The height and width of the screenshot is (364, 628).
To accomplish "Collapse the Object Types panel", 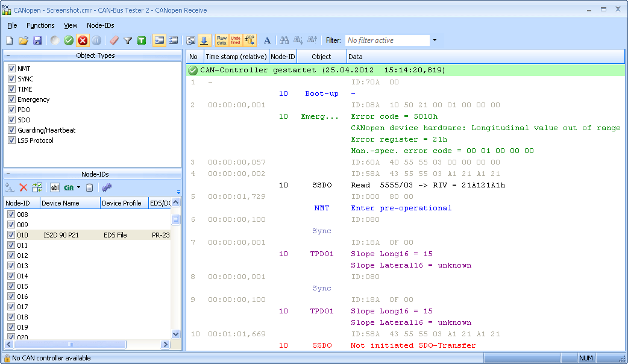I will pos(8,55).
